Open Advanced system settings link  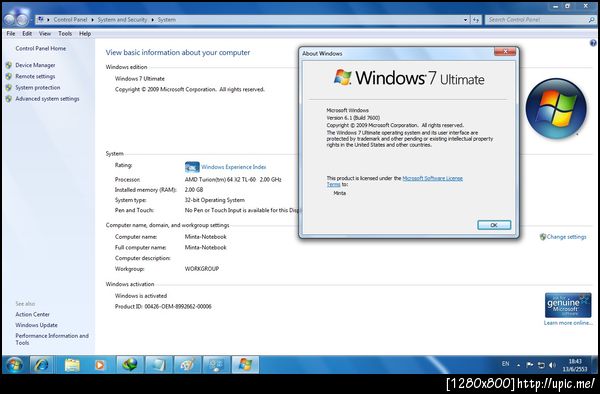(47, 99)
